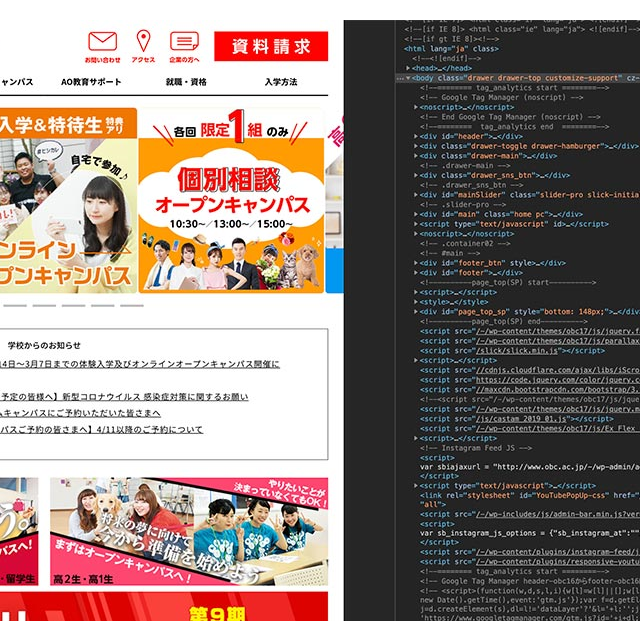Select the var sbiajaxurl code line
This screenshot has height=640, width=640.
tap(530, 467)
